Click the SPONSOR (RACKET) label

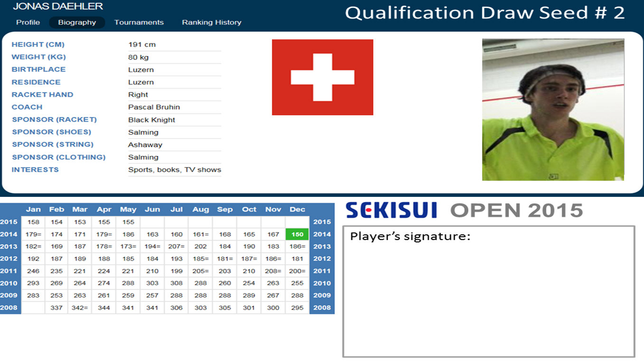click(54, 120)
